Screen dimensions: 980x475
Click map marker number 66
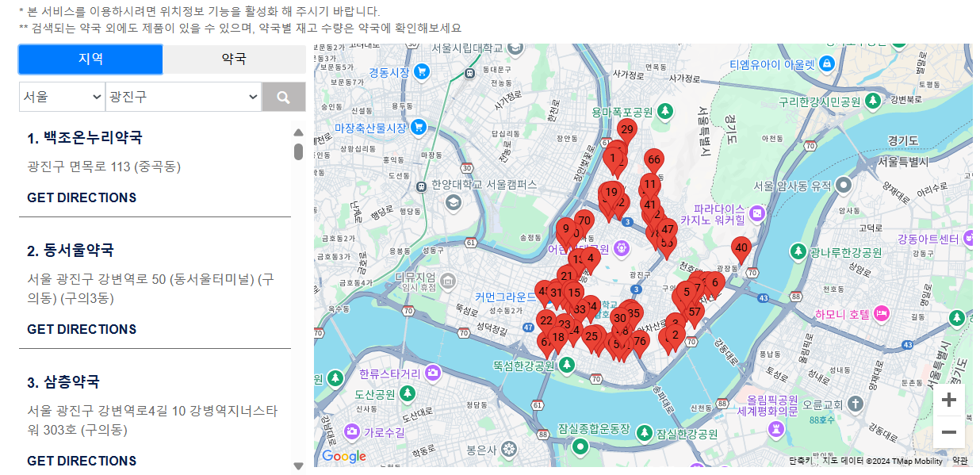tap(653, 162)
